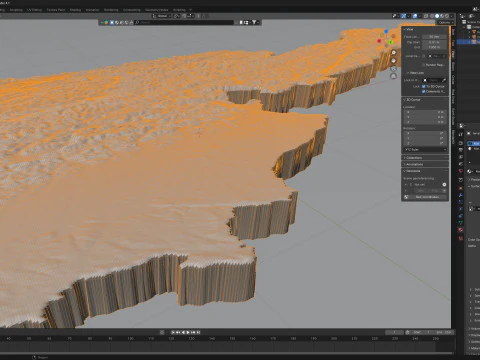Viewport: 480px width, 360px height.
Task: Collapse the 3D Cursor panel
Action: 425,100
